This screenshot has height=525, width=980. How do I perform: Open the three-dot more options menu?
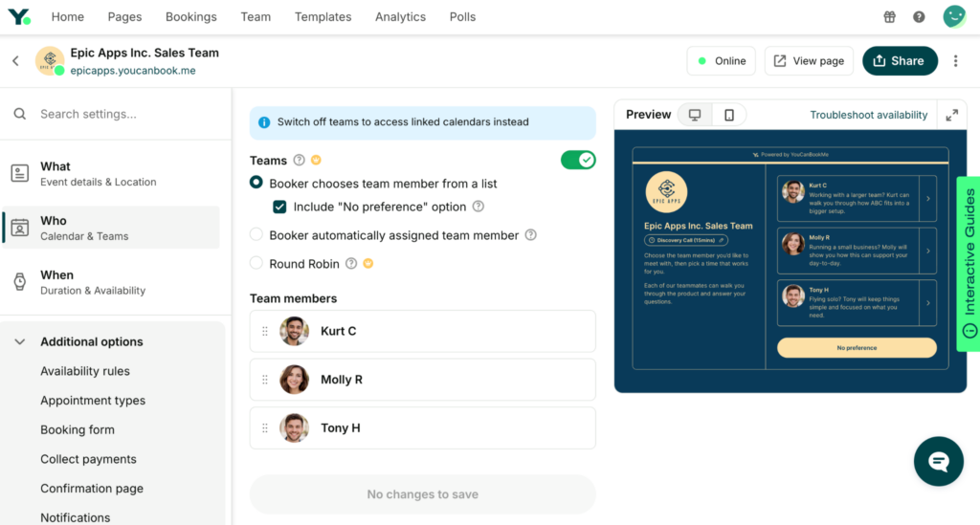(956, 60)
